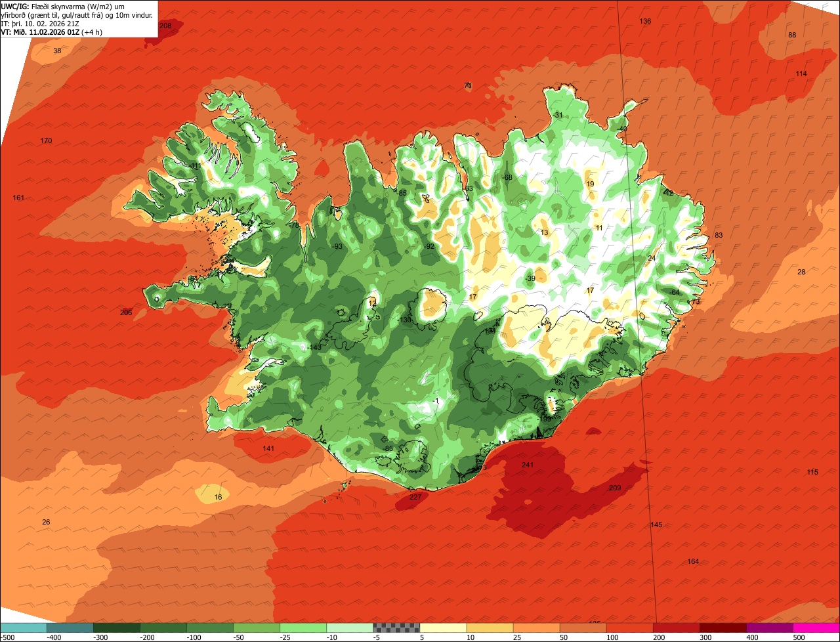Image resolution: width=840 pixels, height=642 pixels.
Task: Select the 141 value off the southwest coast
Action: point(268,448)
